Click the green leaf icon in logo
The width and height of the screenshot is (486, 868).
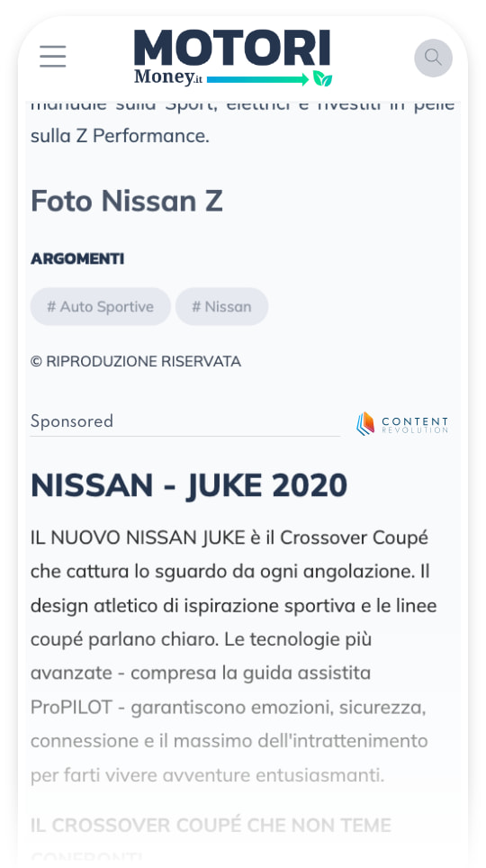point(323,78)
